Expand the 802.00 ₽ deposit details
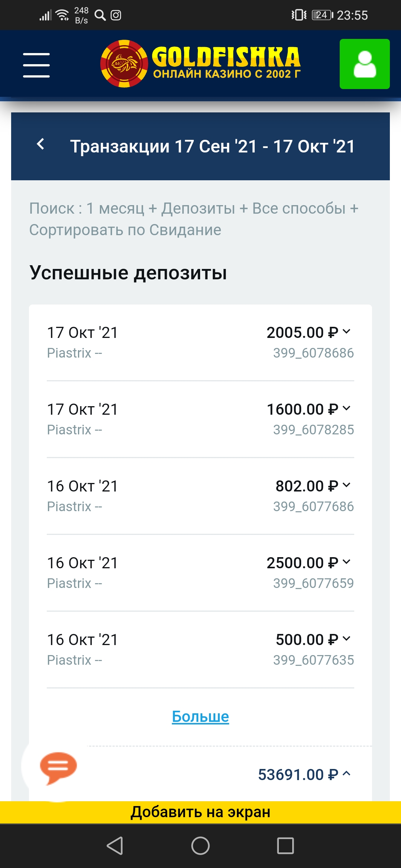401x868 pixels. pyautogui.click(x=346, y=485)
